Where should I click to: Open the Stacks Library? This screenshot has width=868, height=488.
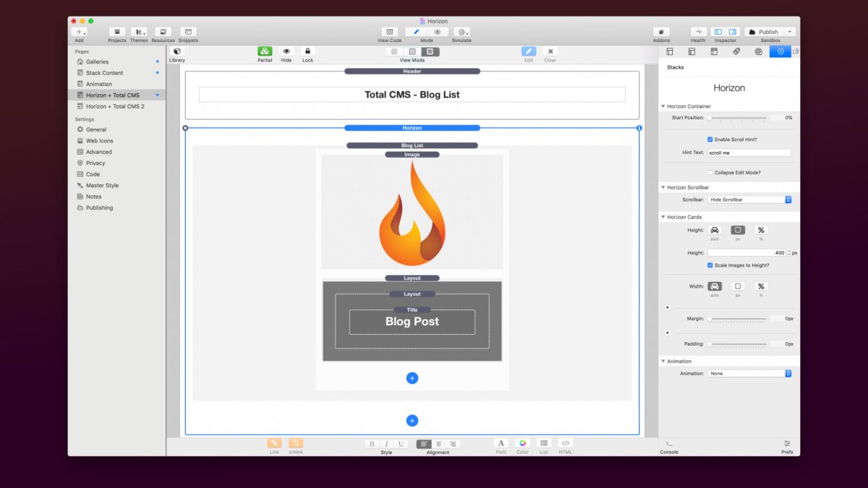[x=177, y=51]
